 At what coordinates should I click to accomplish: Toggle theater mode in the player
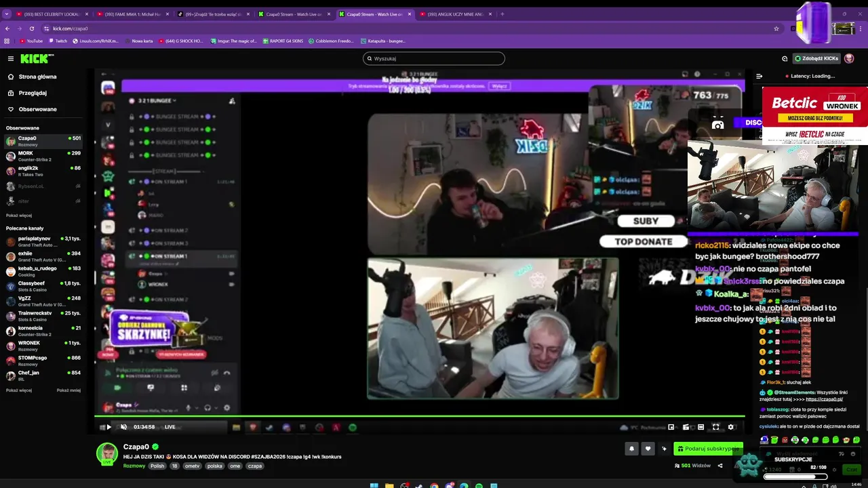pyautogui.click(x=701, y=427)
